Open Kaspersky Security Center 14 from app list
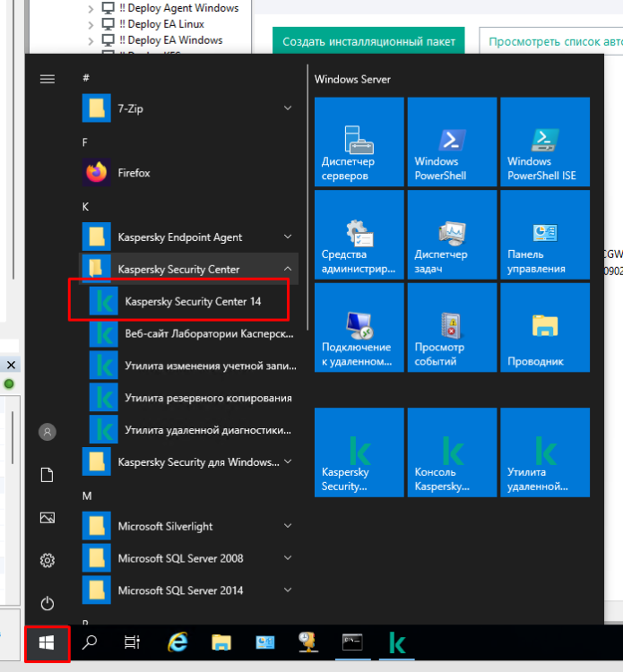623x672 pixels. 188,301
